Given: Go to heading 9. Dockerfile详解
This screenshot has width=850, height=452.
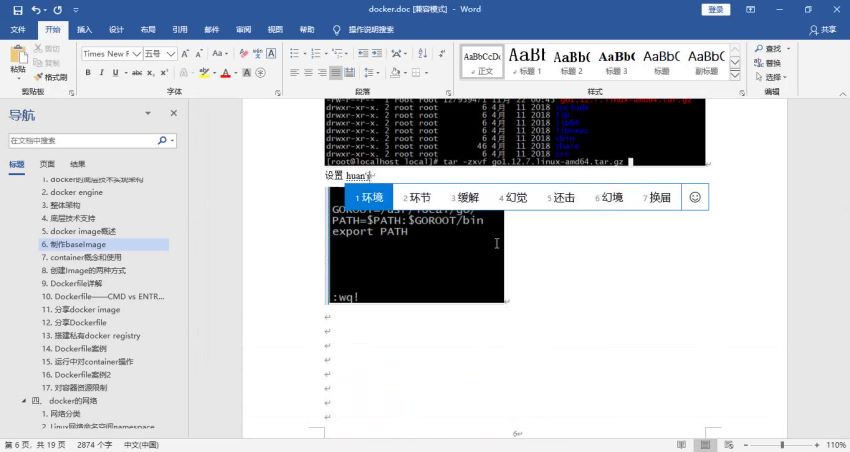Looking at the screenshot, I should 72,283.
